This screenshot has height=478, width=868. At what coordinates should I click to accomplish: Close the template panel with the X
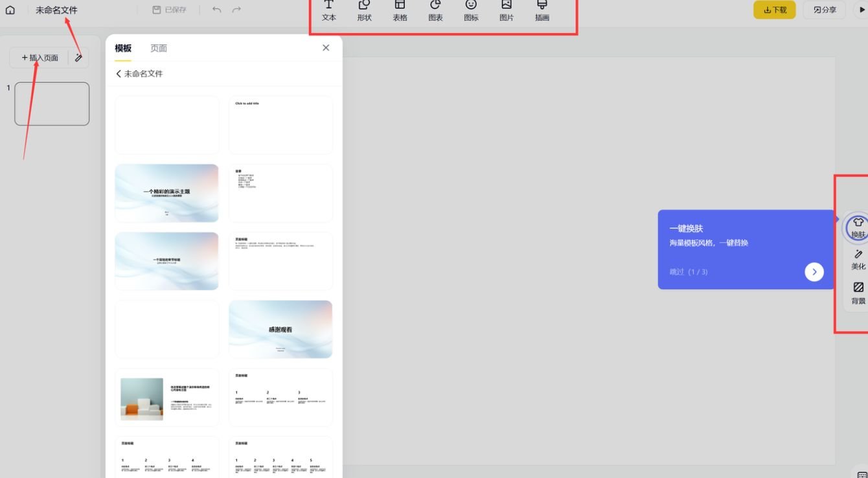tap(325, 47)
